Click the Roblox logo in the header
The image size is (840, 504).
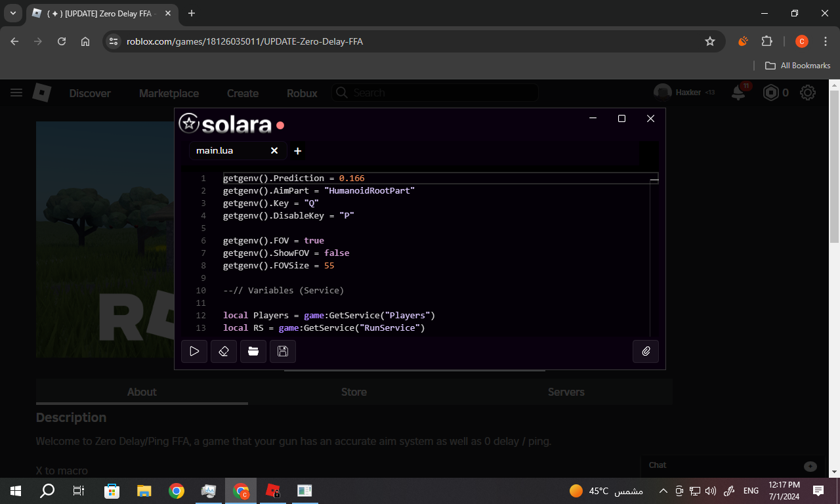pyautogui.click(x=42, y=93)
